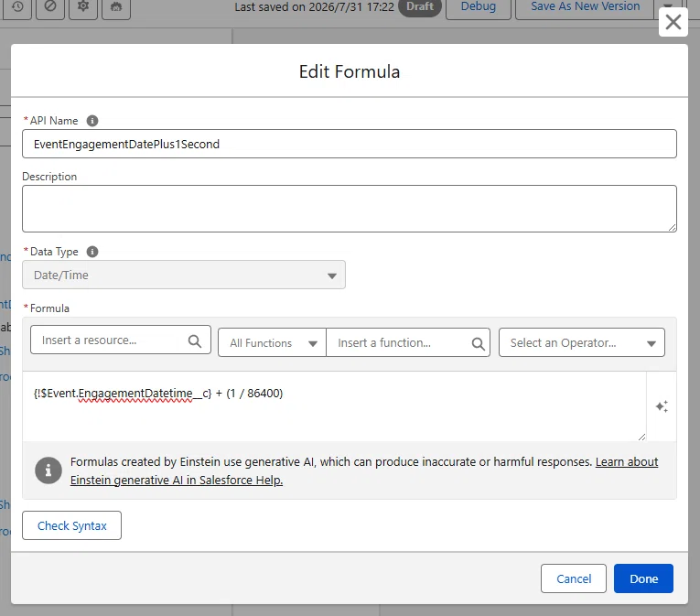Click the info icon beside Einstein notice
The height and width of the screenshot is (616, 700).
48,470
